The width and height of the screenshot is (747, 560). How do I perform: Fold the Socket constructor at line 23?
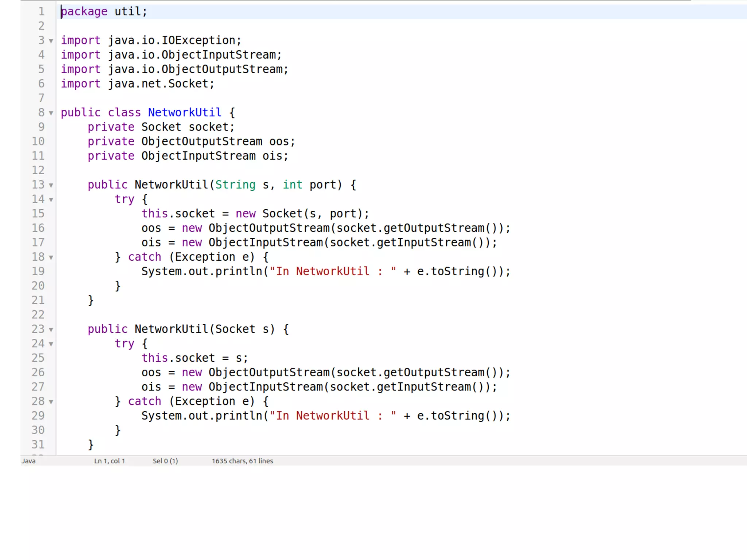point(51,330)
